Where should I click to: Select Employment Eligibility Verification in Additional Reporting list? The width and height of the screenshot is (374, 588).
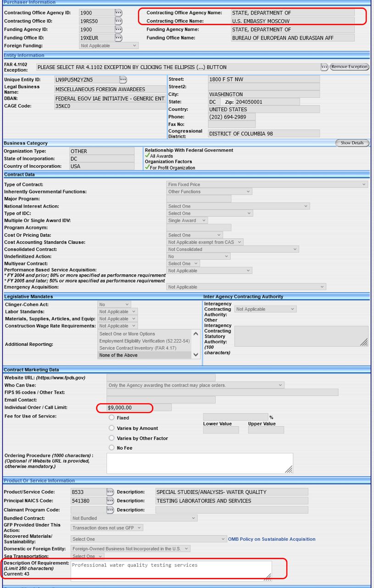[x=145, y=341]
